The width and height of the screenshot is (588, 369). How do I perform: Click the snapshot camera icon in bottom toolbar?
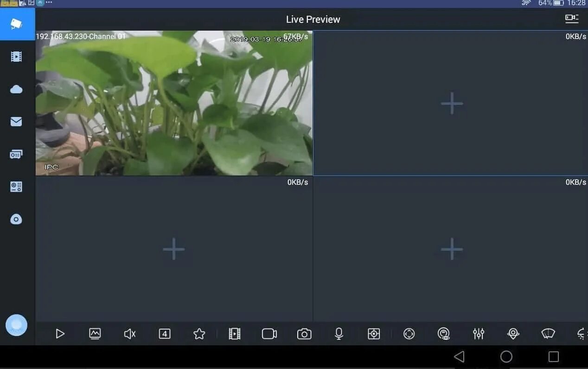click(x=304, y=334)
